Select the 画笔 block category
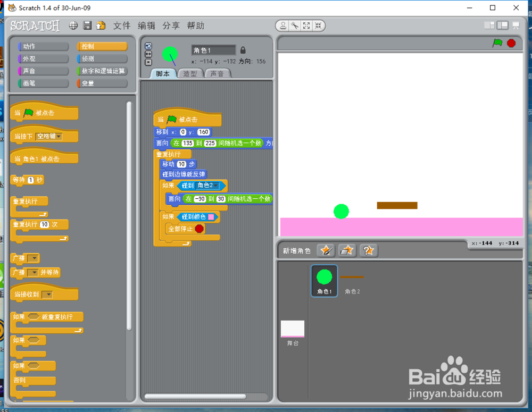The height and width of the screenshot is (412, 532). point(44,83)
